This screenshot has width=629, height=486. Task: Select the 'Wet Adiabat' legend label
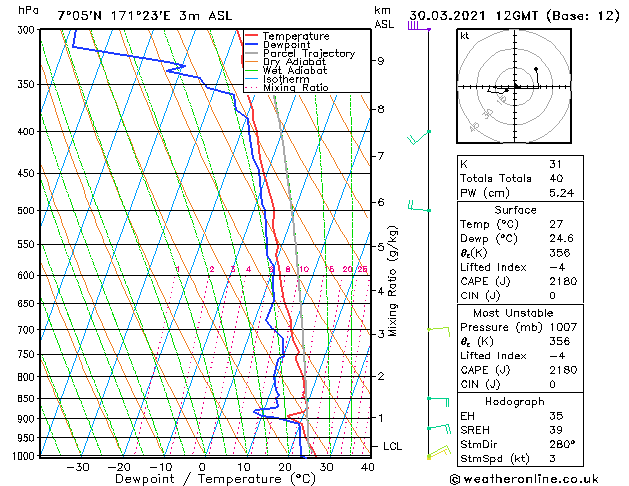click(x=295, y=71)
